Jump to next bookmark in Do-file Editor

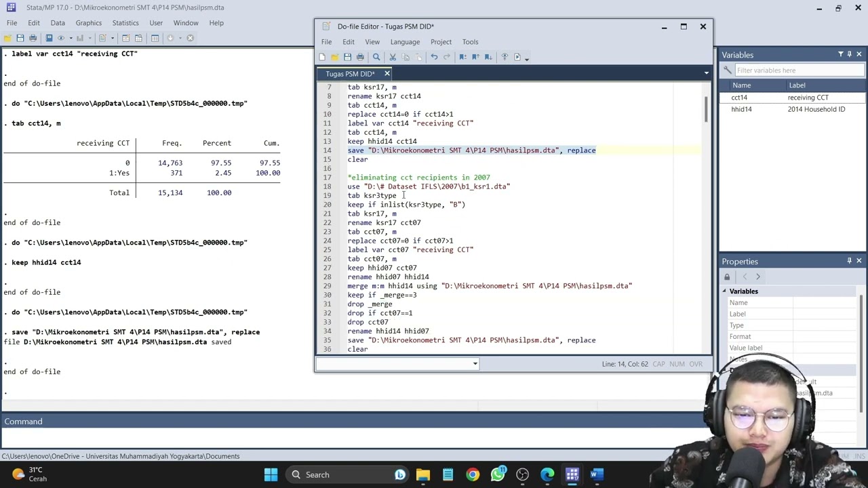[488, 57]
